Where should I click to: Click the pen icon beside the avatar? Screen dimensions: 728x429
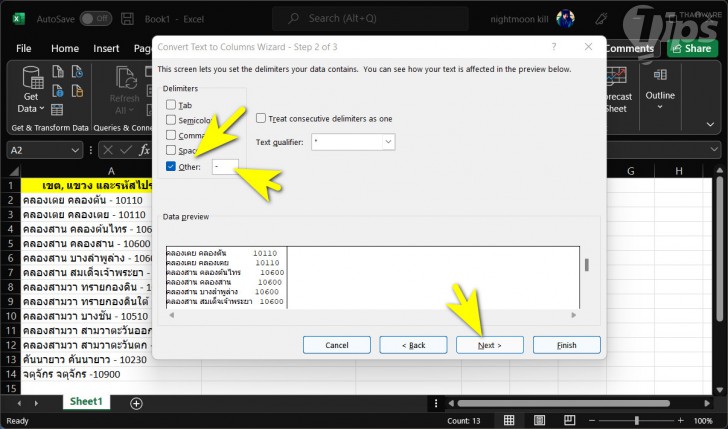click(601, 19)
